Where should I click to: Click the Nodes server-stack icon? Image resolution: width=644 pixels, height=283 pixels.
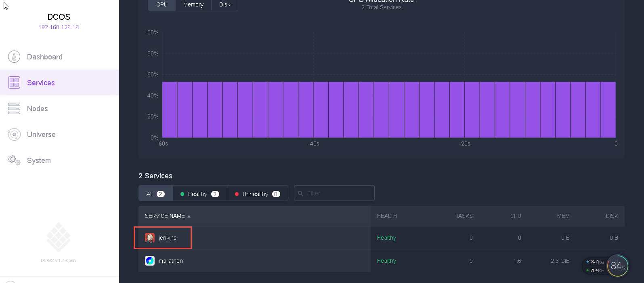pos(14,108)
